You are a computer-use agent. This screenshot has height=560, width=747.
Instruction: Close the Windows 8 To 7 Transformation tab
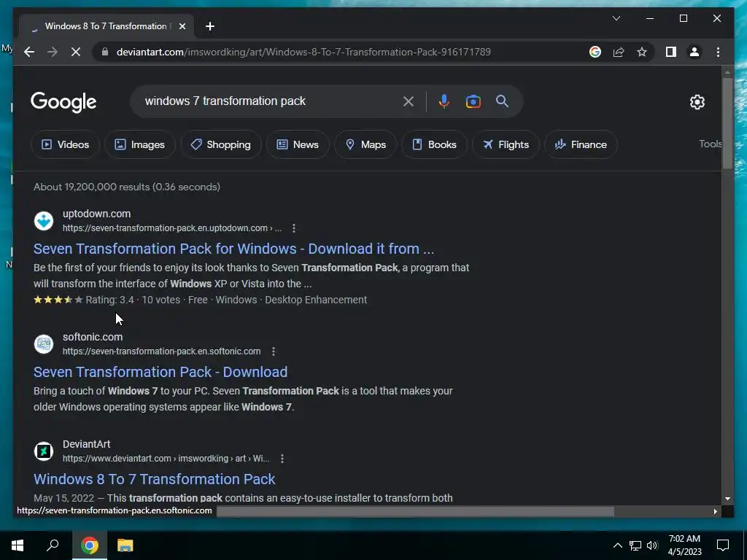click(182, 26)
